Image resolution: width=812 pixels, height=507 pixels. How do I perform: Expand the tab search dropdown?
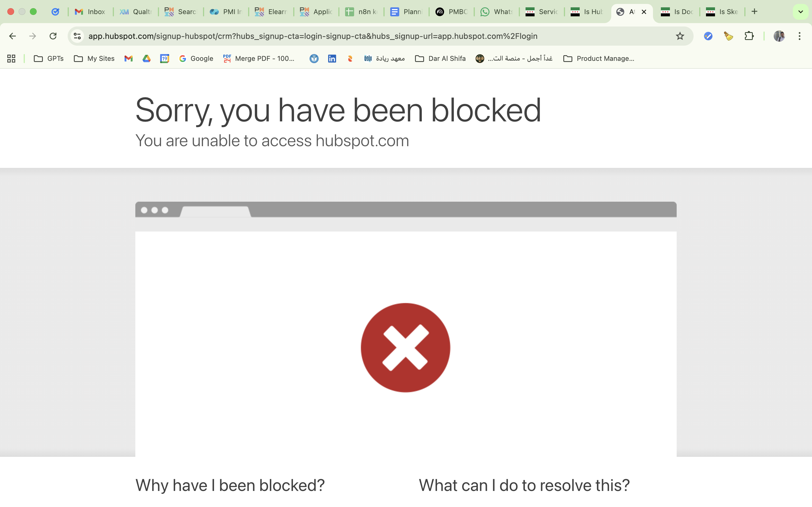(x=800, y=12)
